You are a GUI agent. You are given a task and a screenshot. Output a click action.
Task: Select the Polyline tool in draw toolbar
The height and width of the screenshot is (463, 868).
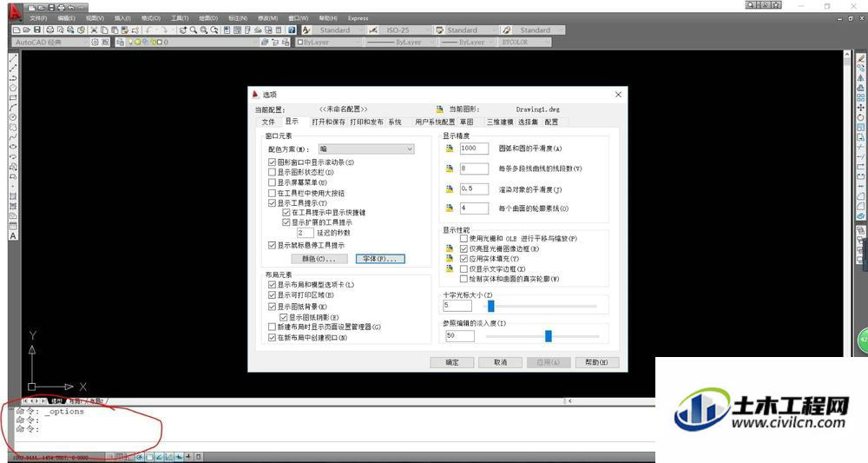13,79
